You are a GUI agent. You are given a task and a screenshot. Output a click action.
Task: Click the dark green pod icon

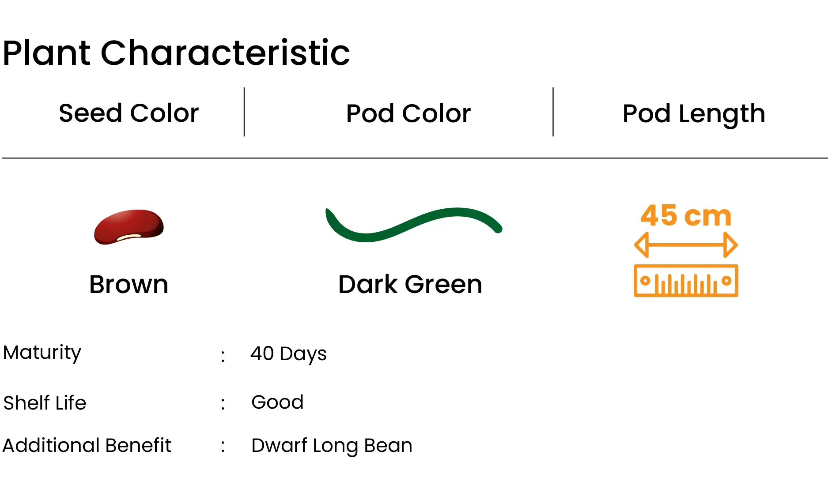click(414, 225)
